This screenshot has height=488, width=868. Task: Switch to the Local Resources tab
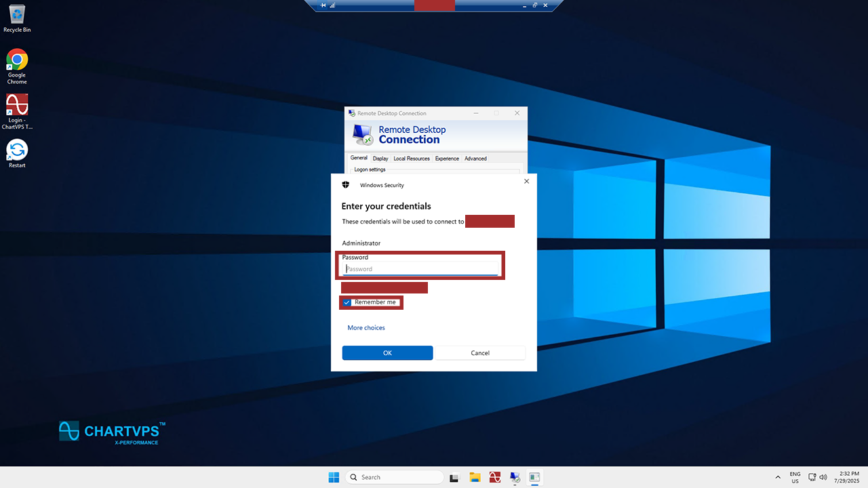(412, 159)
